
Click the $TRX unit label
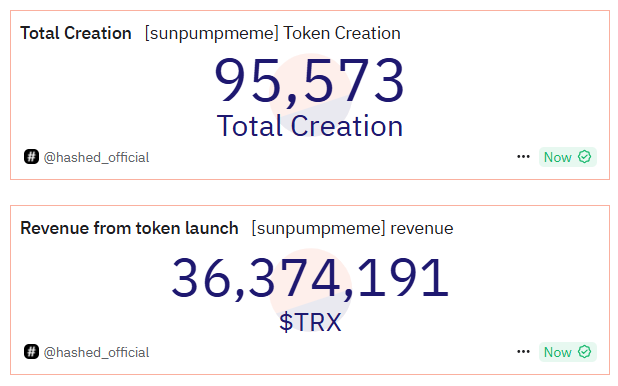click(x=310, y=322)
